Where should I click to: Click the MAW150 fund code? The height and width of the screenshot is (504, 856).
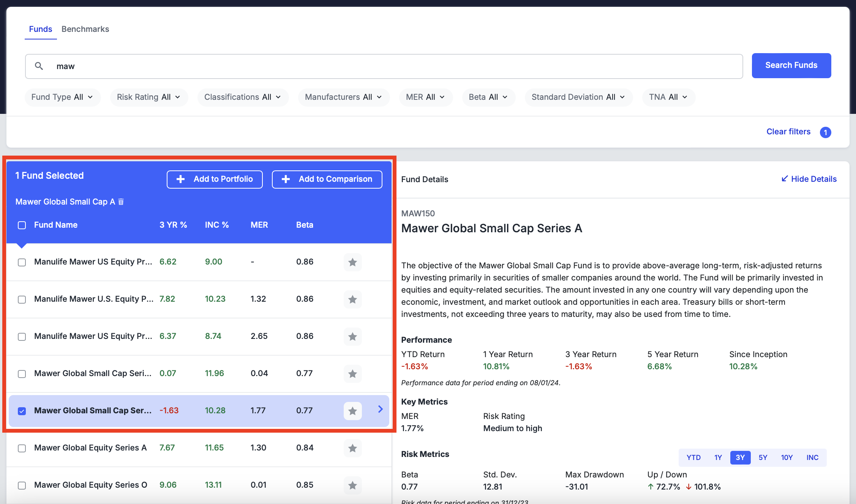(418, 214)
